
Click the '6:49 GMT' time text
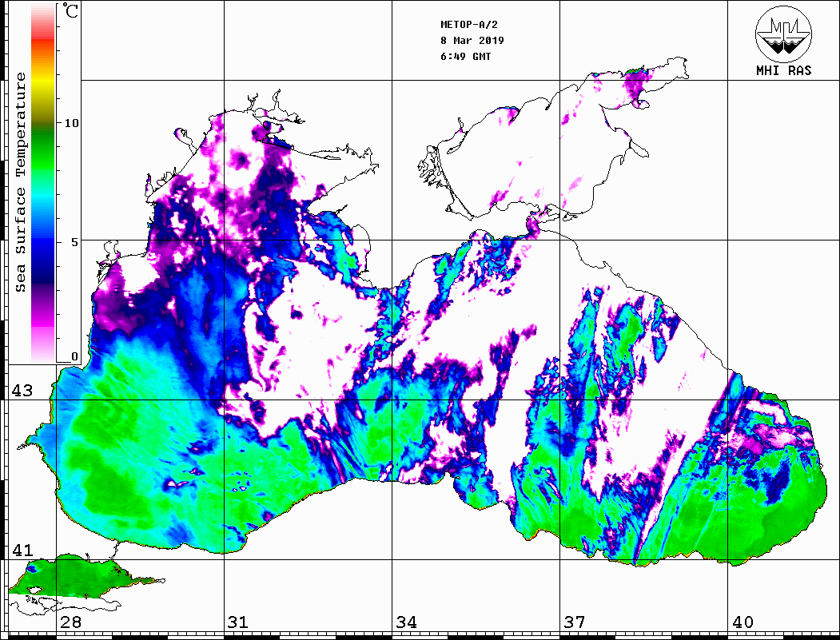[x=465, y=57]
